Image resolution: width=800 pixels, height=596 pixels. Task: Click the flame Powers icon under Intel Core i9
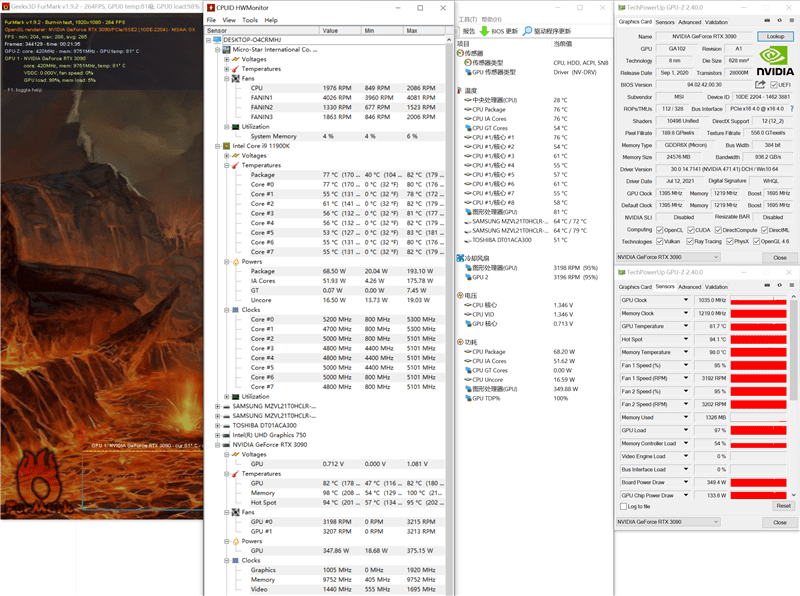[x=236, y=262]
